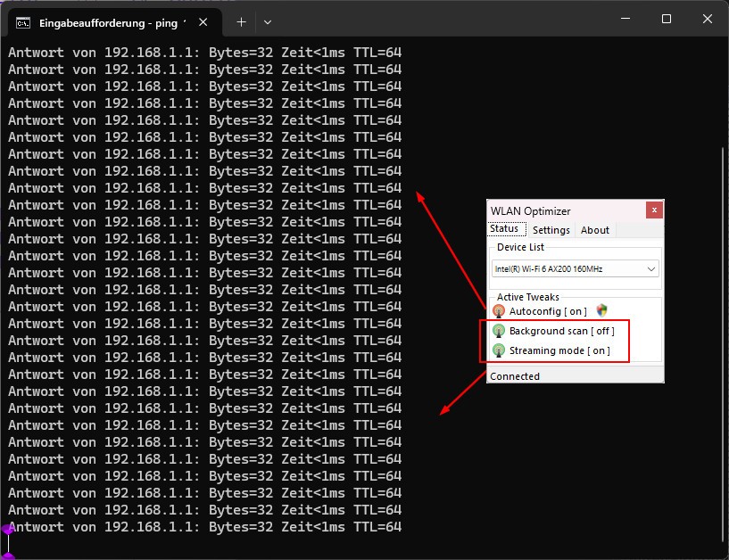Viewport: 729px width, 560px height.
Task: Maximize the terminal window
Action: pos(666,19)
